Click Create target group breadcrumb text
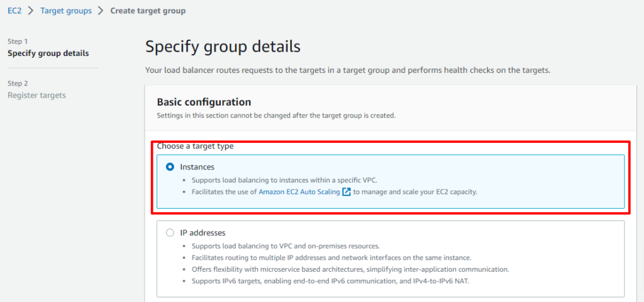Viewport: 644px width, 302px height. tap(148, 11)
